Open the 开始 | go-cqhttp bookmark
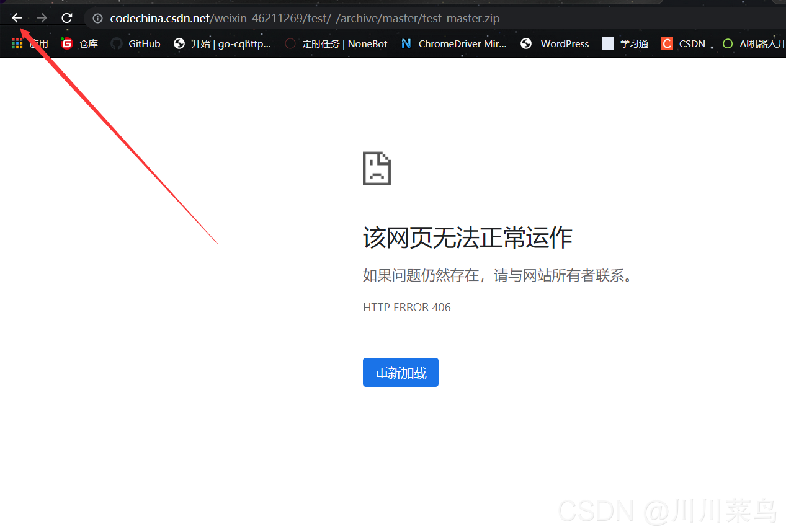The width and height of the screenshot is (786, 532). 223,43
